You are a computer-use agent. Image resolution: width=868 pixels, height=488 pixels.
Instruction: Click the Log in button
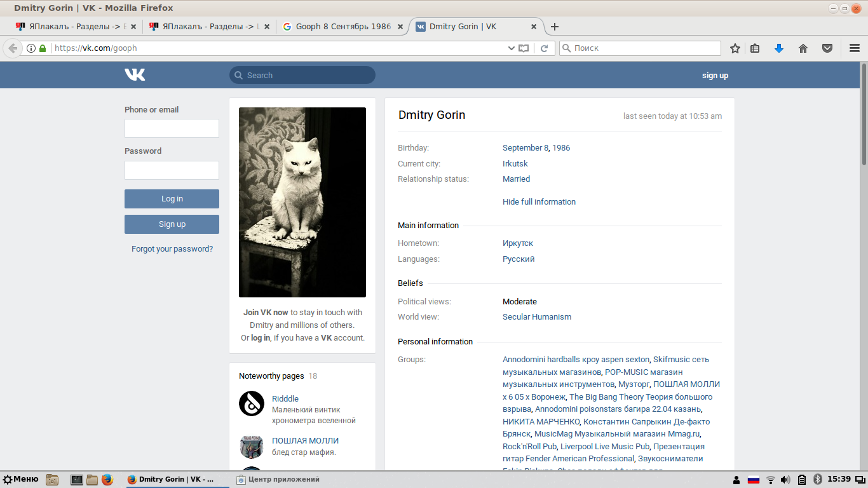[172, 199]
